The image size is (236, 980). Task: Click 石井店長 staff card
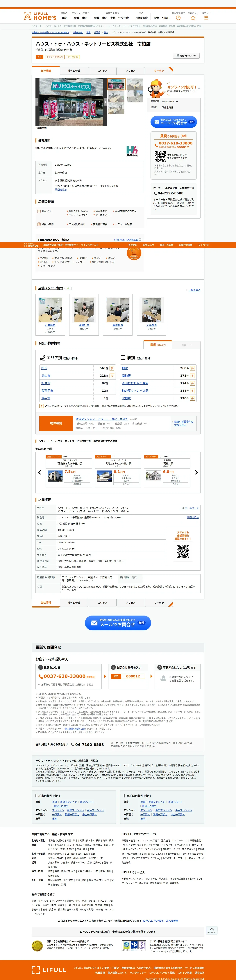point(50,315)
